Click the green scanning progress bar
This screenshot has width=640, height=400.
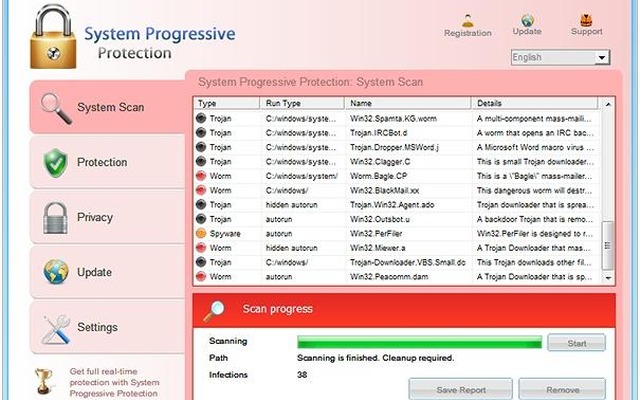[420, 342]
